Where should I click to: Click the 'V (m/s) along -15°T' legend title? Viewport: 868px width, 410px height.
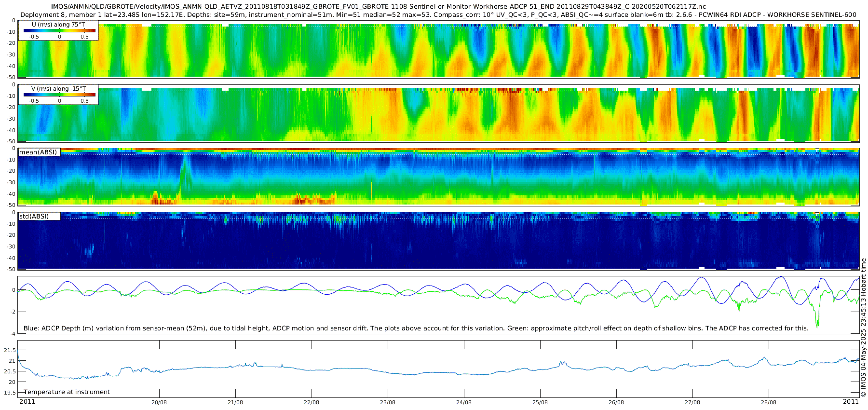pyautogui.click(x=58, y=89)
